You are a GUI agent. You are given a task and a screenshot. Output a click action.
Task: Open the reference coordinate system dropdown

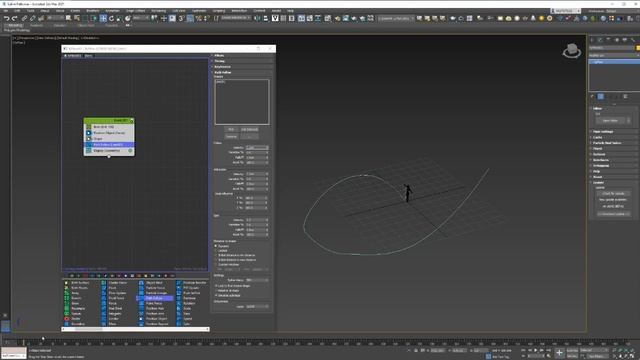pyautogui.click(x=141, y=18)
